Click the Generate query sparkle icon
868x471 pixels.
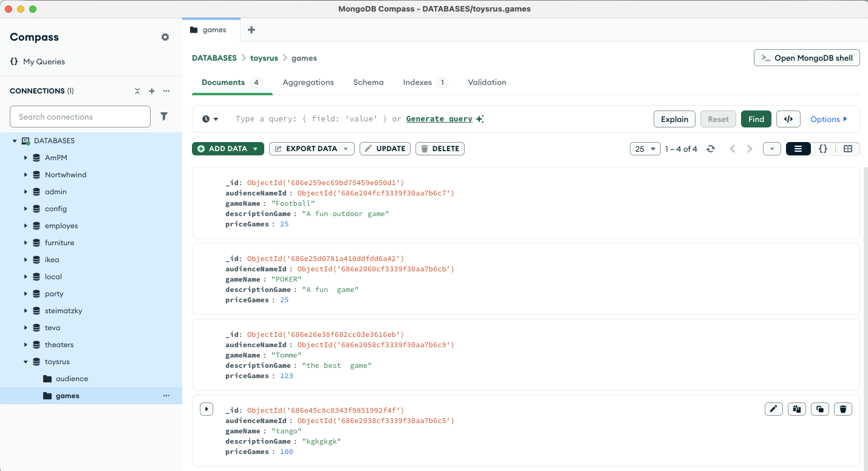(x=480, y=119)
